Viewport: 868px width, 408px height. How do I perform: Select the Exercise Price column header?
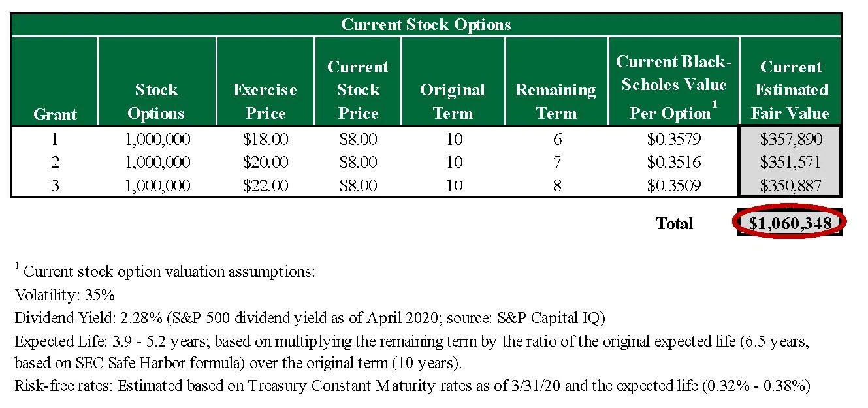coord(265,101)
